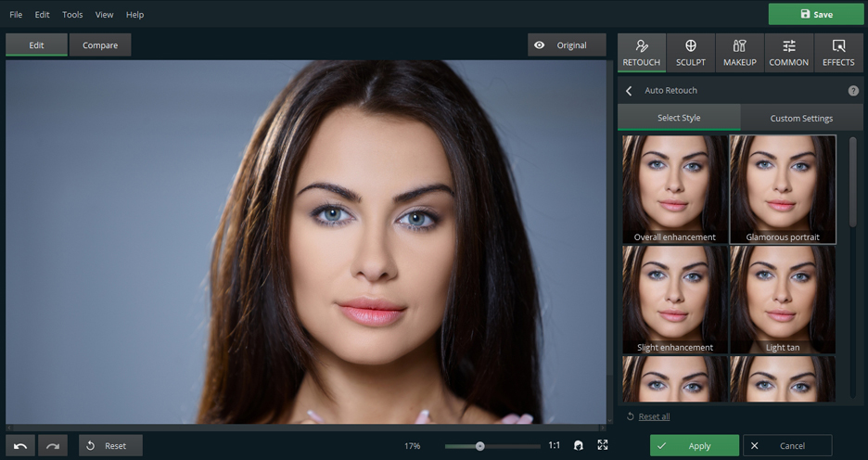The height and width of the screenshot is (460, 868).
Task: Click the Reset all link
Action: [654, 416]
